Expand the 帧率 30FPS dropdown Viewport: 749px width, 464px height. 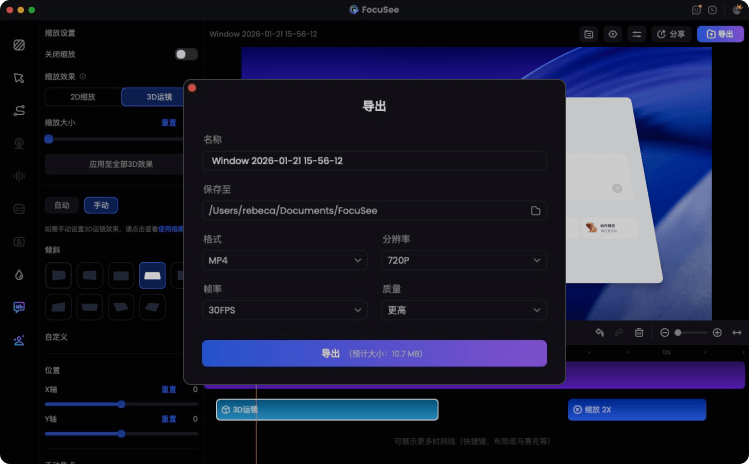(285, 310)
